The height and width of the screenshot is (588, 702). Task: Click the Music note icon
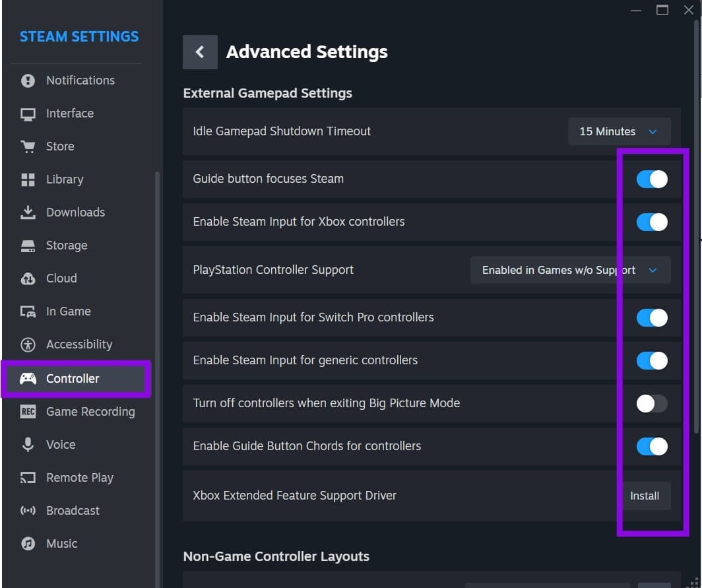click(x=28, y=544)
